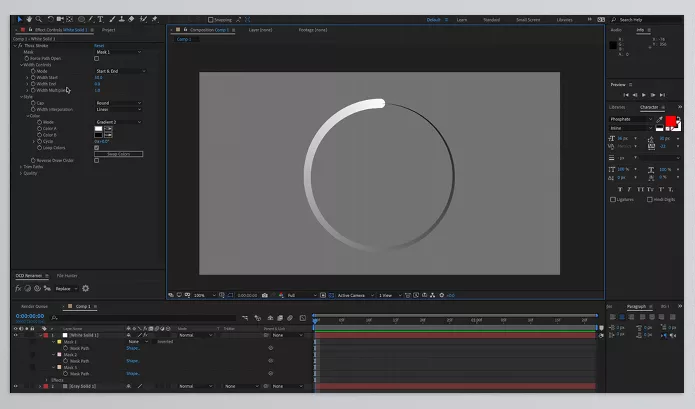Switch to the Learn workspace
This screenshot has height=409, width=695.
tap(462, 19)
